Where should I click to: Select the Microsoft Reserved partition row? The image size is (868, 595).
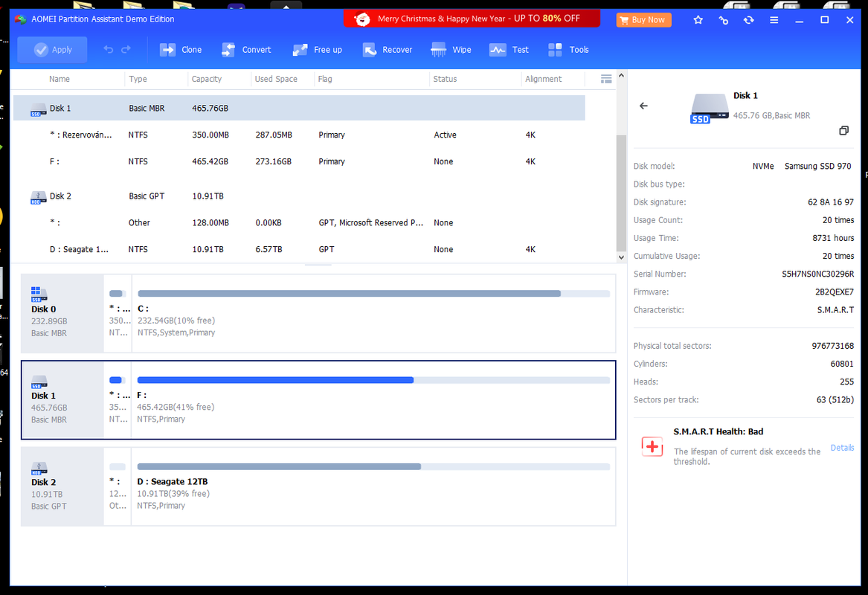(x=299, y=222)
